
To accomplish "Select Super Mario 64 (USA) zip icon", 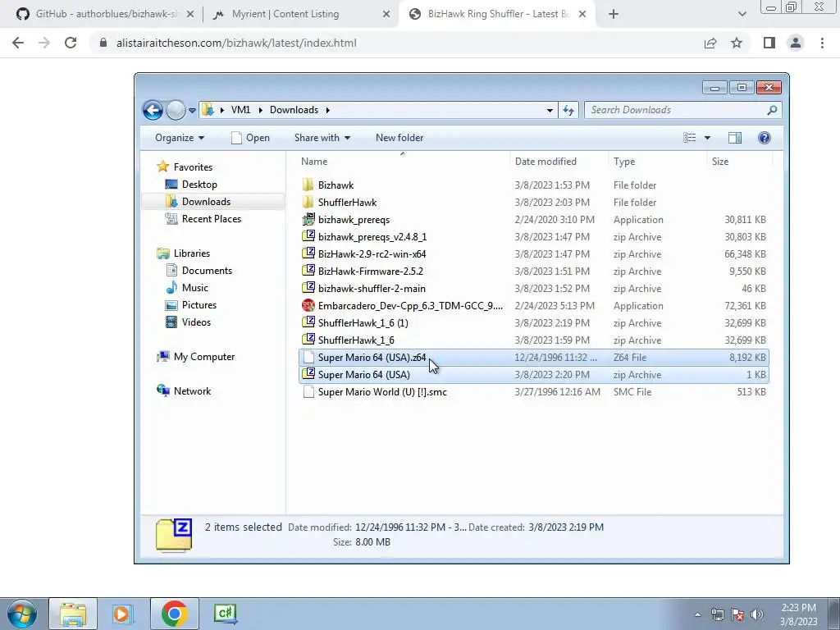I will [308, 374].
